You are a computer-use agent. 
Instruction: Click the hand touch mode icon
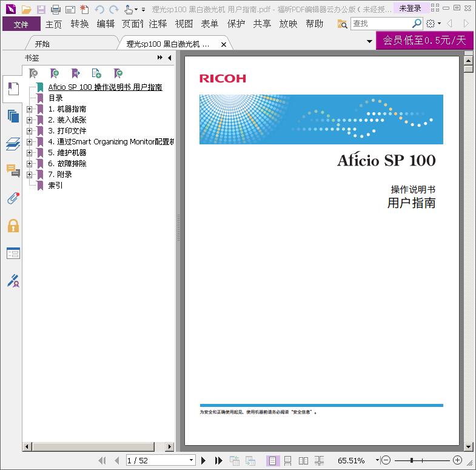(x=129, y=10)
